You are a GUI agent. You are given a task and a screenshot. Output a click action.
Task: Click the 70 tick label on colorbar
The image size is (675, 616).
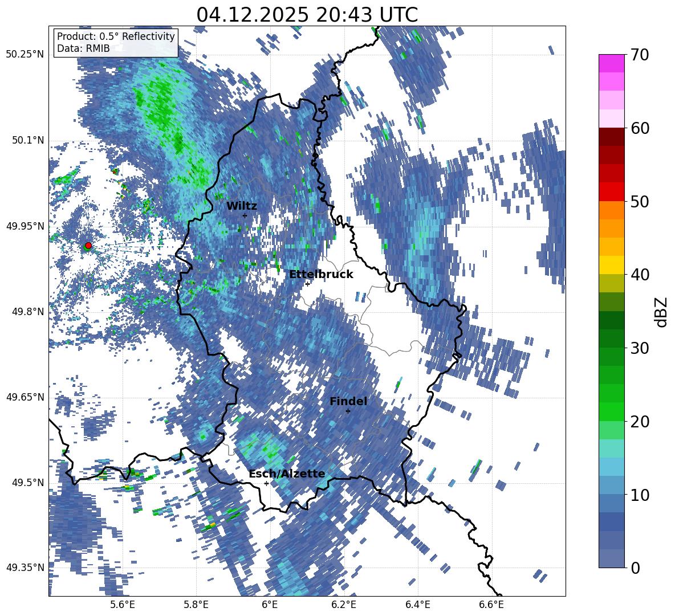[640, 55]
